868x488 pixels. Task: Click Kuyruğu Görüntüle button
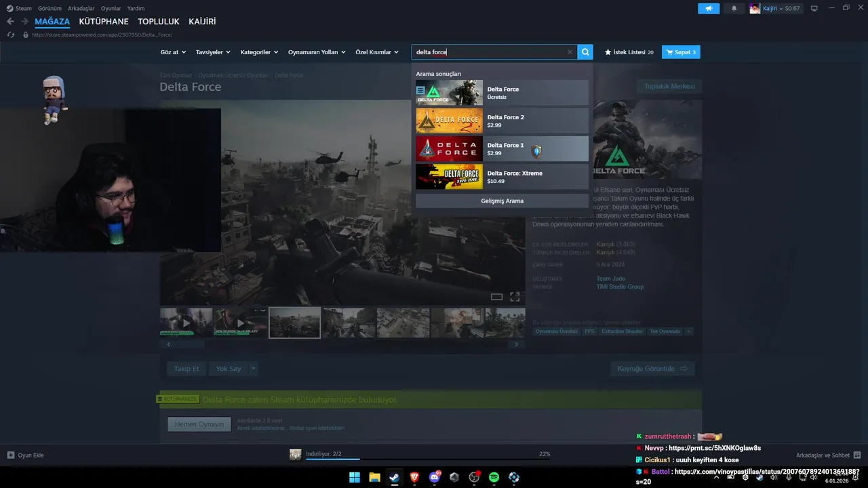652,369
